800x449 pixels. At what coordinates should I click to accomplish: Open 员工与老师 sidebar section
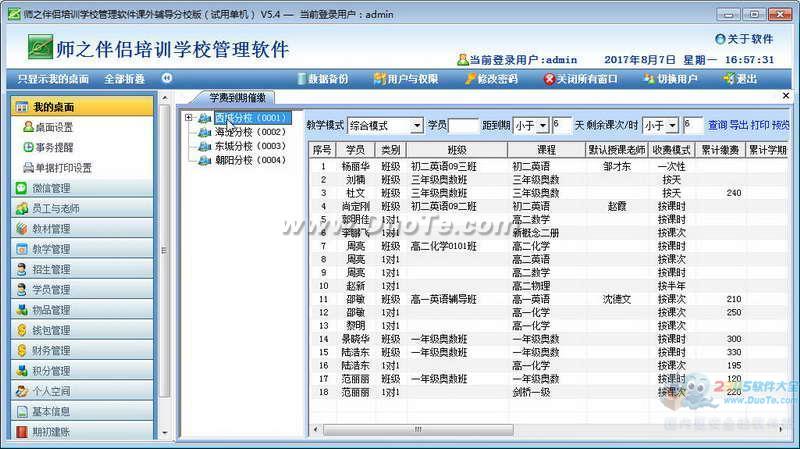click(82, 209)
